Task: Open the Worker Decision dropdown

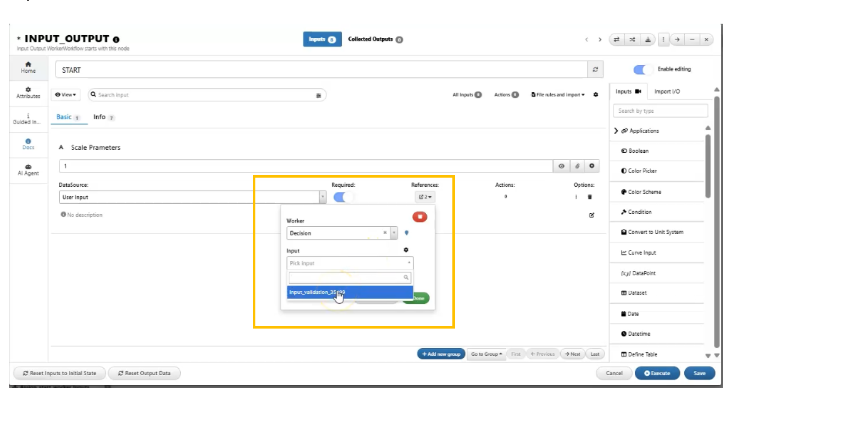Action: click(342, 233)
